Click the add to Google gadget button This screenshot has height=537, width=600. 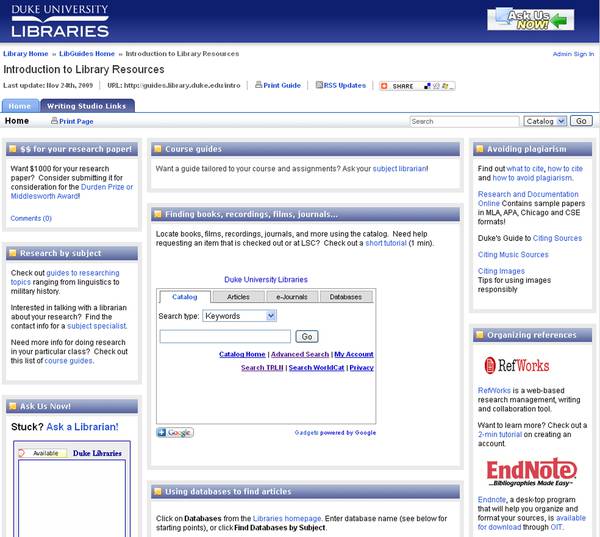(x=175, y=433)
